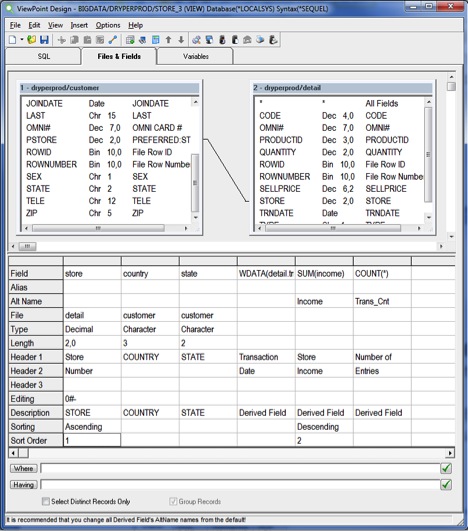Open the Insert menu

click(x=79, y=25)
